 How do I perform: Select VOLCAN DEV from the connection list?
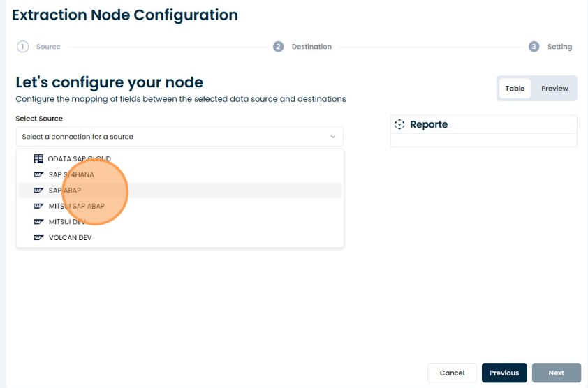70,238
